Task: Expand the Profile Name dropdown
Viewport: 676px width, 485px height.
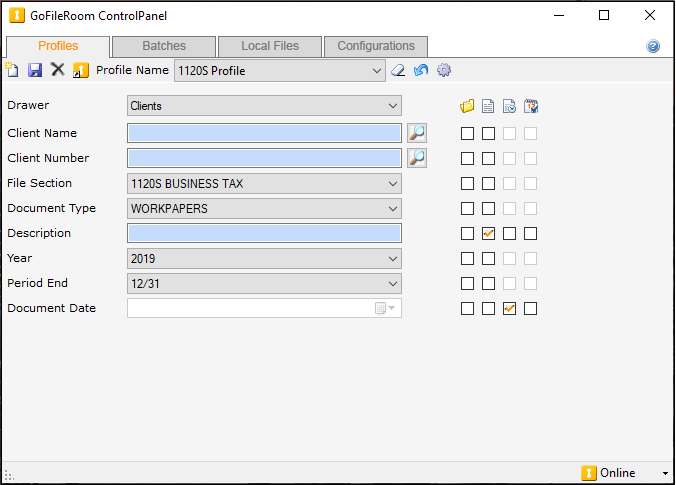Action: click(x=376, y=71)
